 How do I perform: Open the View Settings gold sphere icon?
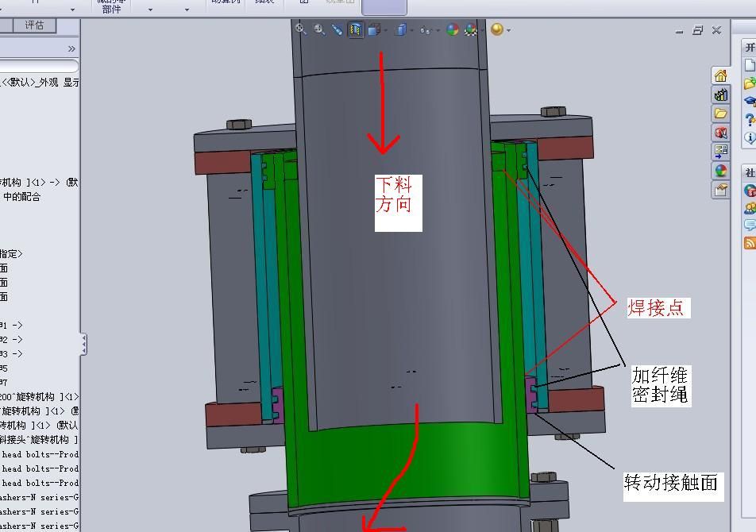(497, 30)
